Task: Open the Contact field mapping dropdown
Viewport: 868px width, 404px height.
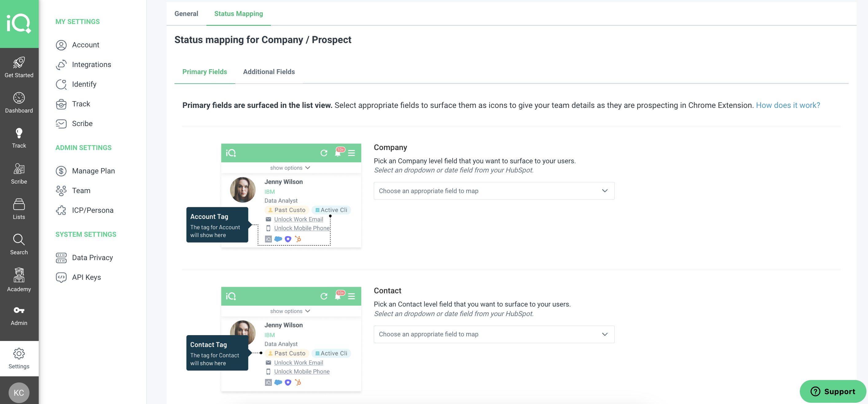Action: 493,334
